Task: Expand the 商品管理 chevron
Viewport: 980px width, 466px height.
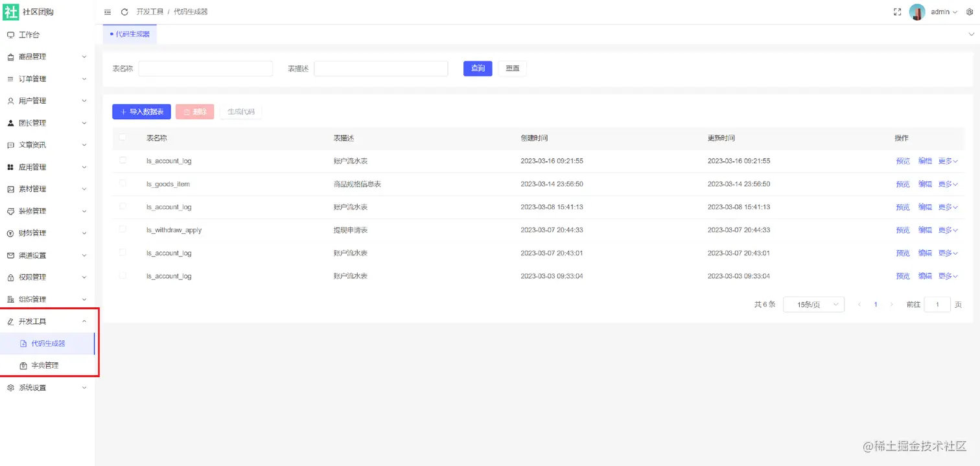Action: tap(84, 57)
